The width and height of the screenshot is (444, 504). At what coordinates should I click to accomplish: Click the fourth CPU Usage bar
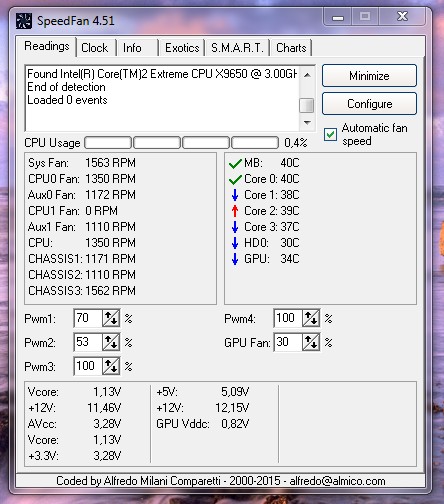click(x=255, y=143)
